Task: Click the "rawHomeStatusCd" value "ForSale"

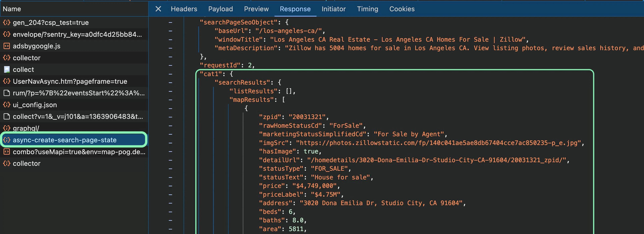Action: (346, 125)
